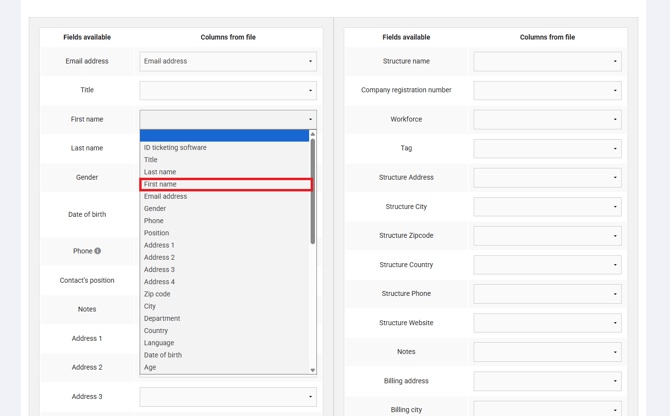Image resolution: width=670 pixels, height=416 pixels.
Task: Expand the Structure City dropdown
Action: pos(547,207)
